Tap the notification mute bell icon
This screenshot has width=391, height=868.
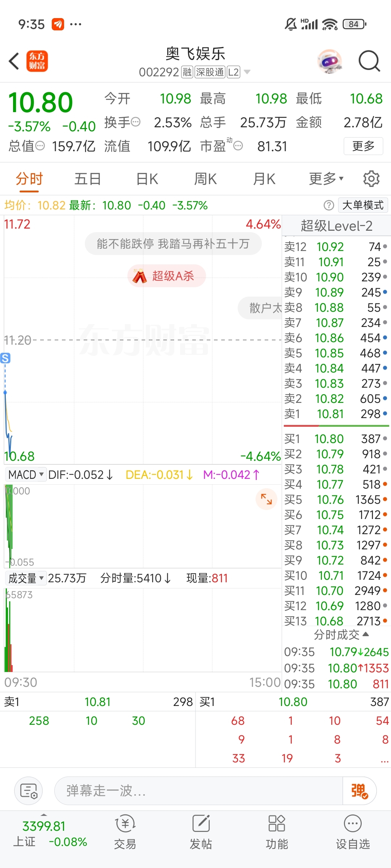[x=291, y=24]
